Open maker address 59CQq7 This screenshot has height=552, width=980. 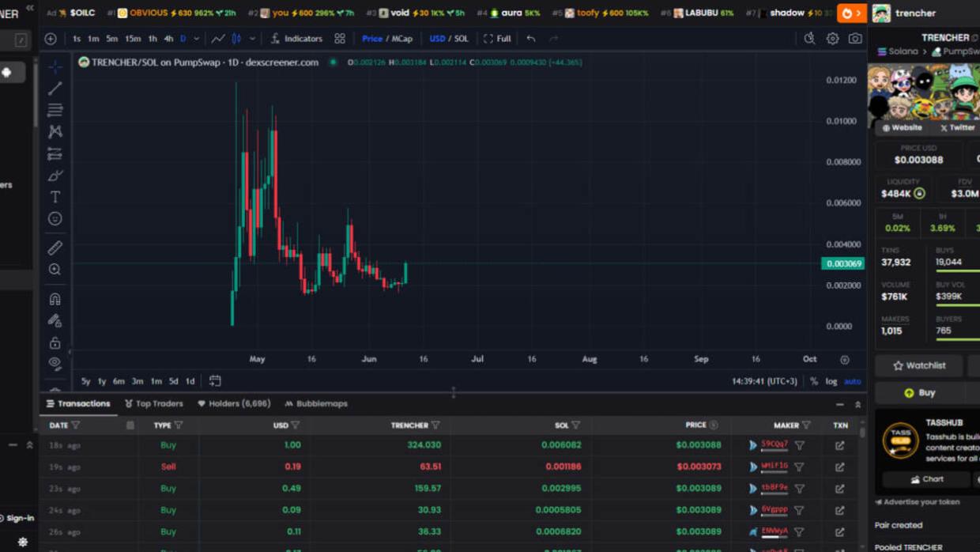coord(775,444)
